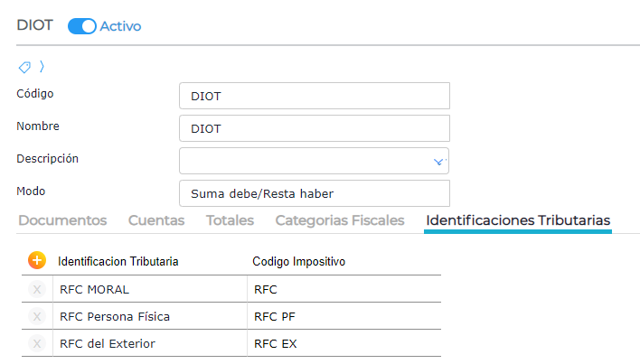This screenshot has height=364, width=640.
Task: Remove the RFC MORAL row
Action: (x=36, y=290)
